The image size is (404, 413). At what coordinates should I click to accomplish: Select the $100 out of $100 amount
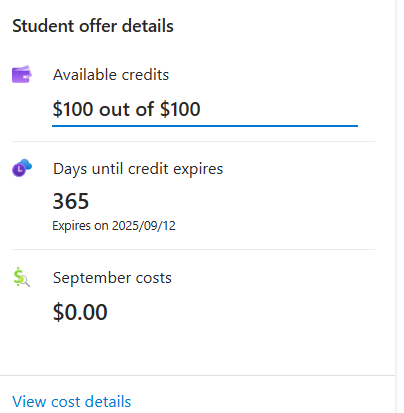point(127,109)
